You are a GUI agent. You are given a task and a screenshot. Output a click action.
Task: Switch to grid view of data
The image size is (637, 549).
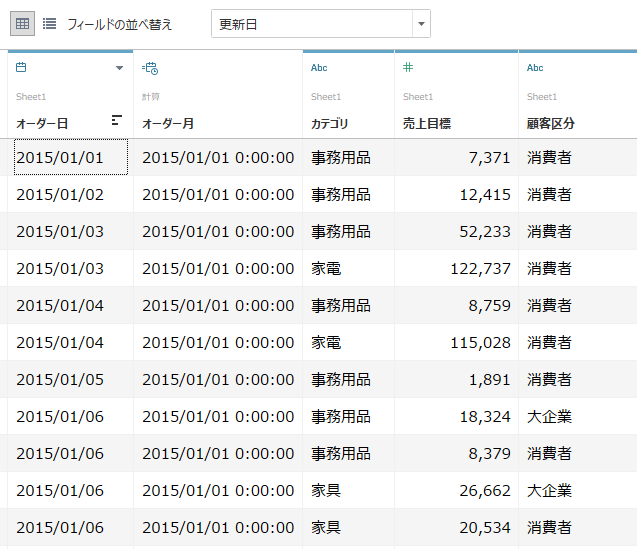click(x=22, y=24)
